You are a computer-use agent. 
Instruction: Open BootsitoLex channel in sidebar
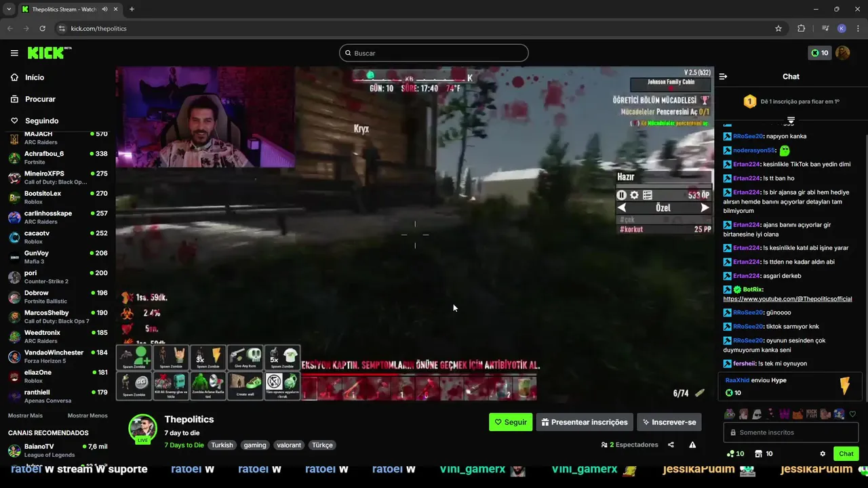[x=58, y=197]
